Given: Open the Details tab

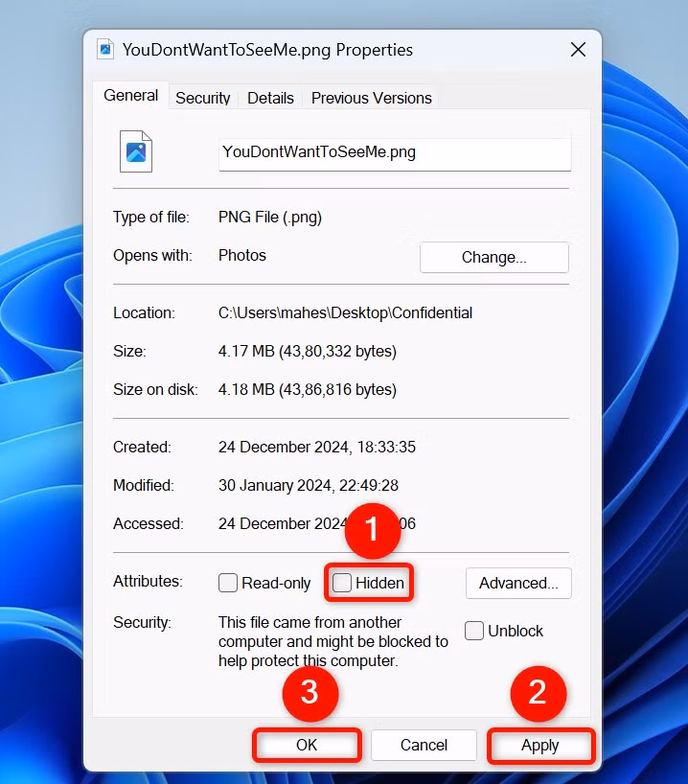Looking at the screenshot, I should pyautogui.click(x=270, y=98).
